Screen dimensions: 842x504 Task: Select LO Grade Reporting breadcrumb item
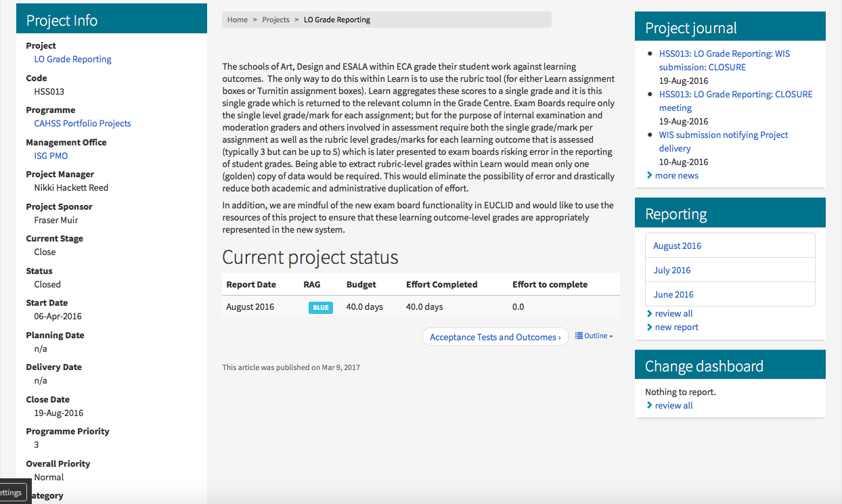[337, 20]
